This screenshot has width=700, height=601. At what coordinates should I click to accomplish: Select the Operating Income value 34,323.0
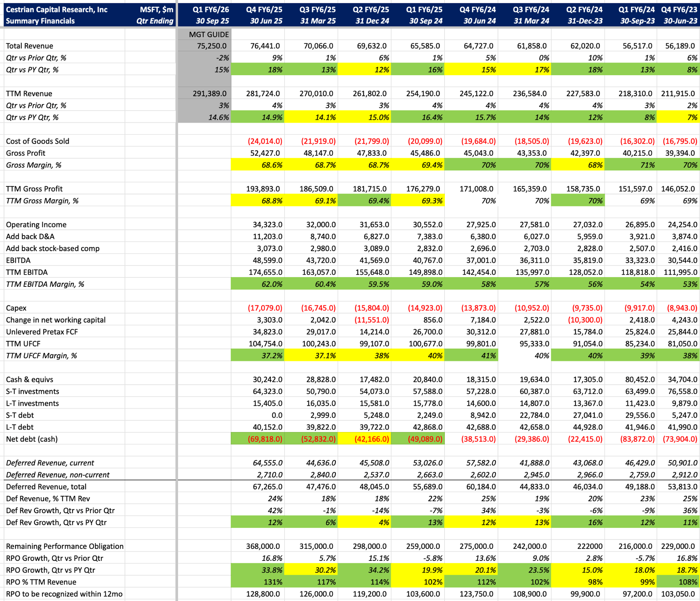point(267,225)
